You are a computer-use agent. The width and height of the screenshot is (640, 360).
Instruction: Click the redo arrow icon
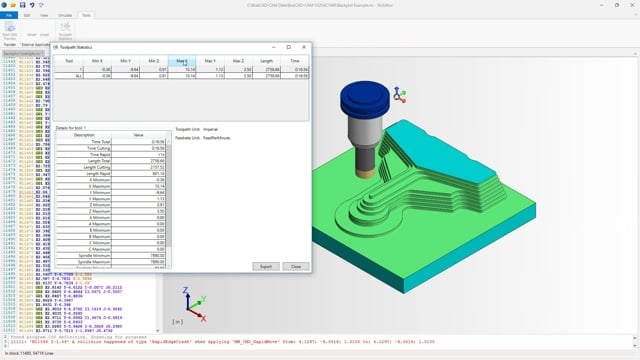tap(41, 5)
